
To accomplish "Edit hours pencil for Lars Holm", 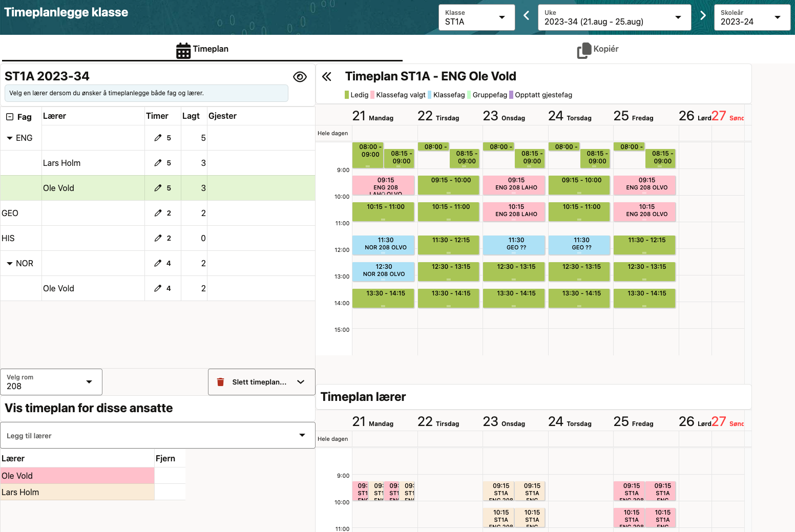I will pos(158,163).
